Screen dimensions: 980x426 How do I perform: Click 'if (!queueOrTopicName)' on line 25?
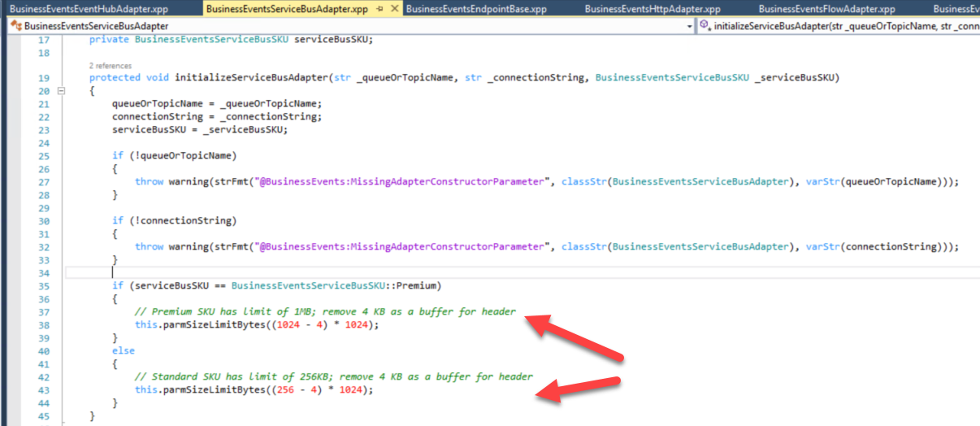point(174,156)
